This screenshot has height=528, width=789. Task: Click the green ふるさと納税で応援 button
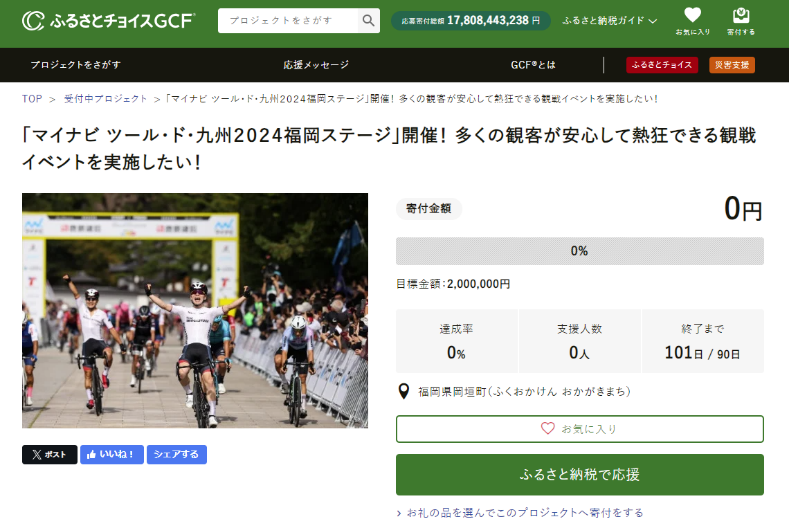[x=579, y=474]
